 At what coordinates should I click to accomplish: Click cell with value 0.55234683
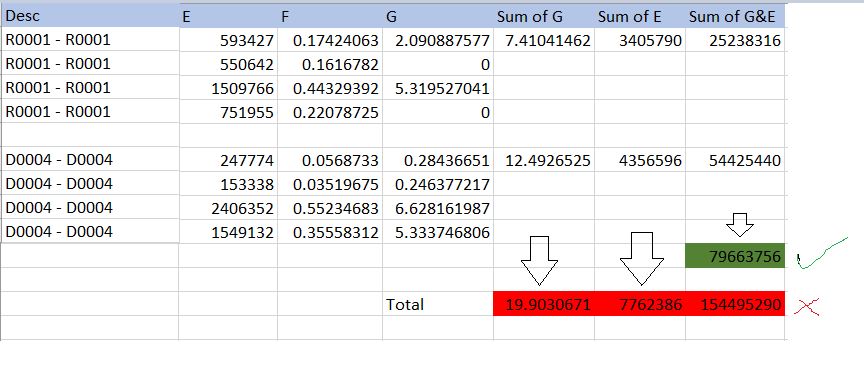330,208
